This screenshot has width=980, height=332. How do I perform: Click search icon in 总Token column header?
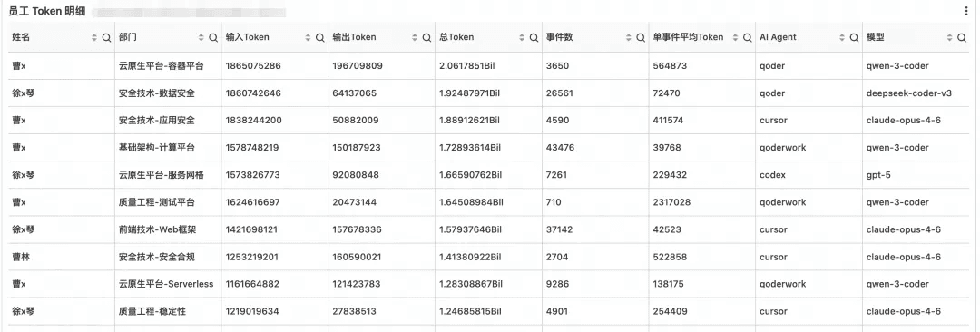tap(534, 37)
